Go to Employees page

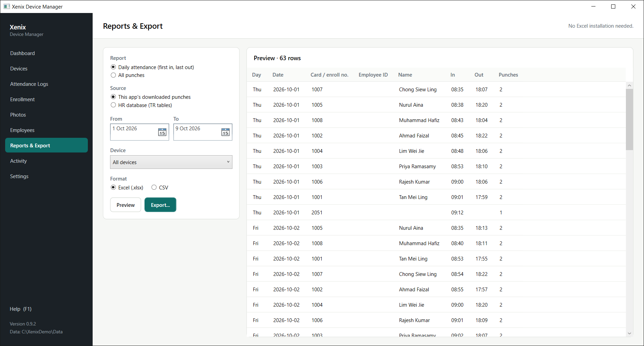tap(46, 130)
